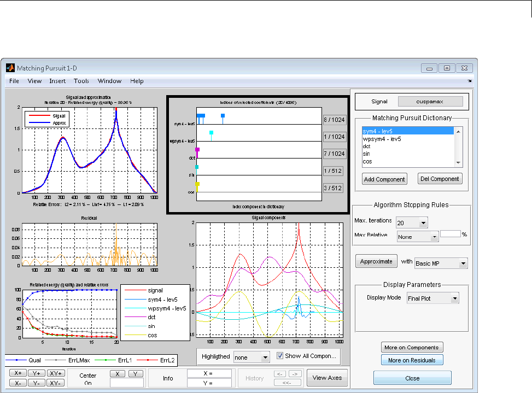Click the Max Relative percent input field
The image size is (532, 393).
point(451,234)
